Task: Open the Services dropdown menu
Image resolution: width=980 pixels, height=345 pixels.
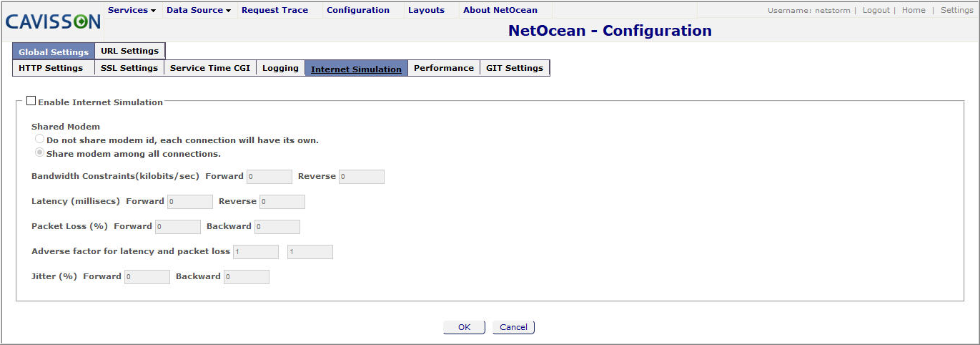Action: click(132, 10)
